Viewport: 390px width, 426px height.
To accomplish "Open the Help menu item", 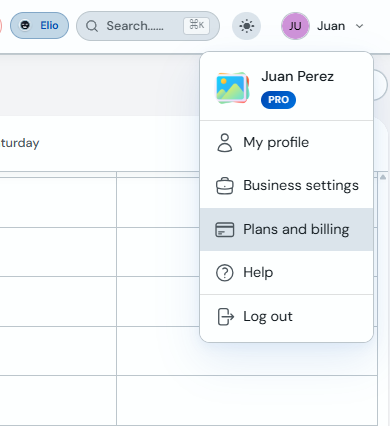I will (x=286, y=273).
